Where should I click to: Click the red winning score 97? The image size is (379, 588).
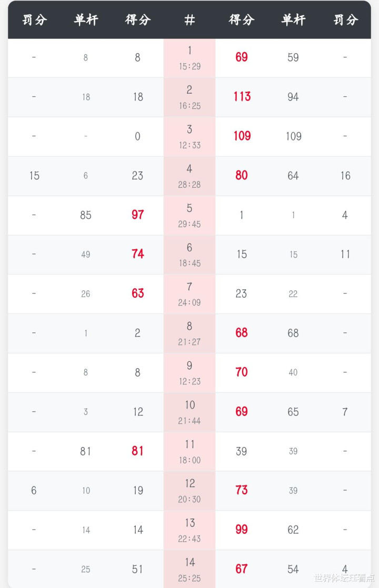pos(138,215)
